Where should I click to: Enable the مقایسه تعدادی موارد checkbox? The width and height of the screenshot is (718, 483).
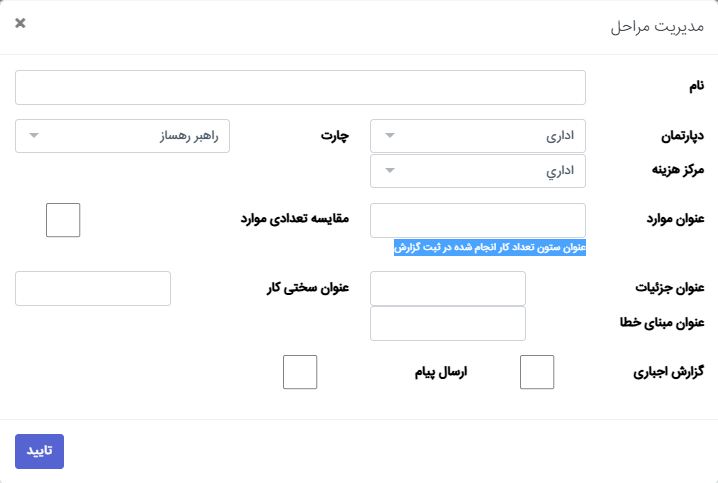pos(63,220)
